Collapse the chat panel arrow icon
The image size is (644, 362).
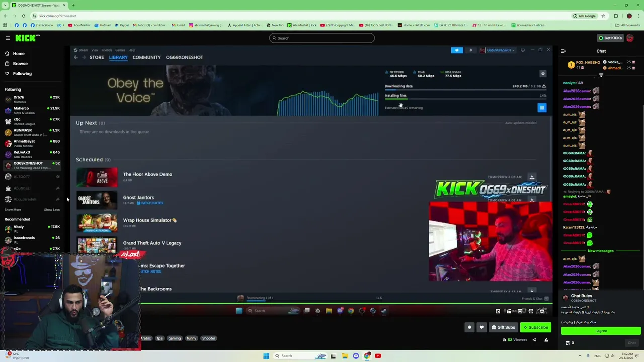563,51
